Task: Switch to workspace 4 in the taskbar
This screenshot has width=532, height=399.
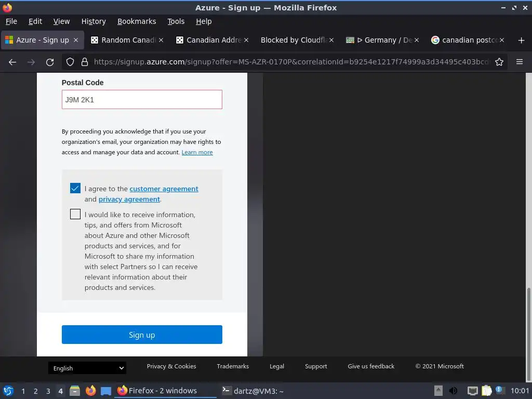Action: click(60, 391)
